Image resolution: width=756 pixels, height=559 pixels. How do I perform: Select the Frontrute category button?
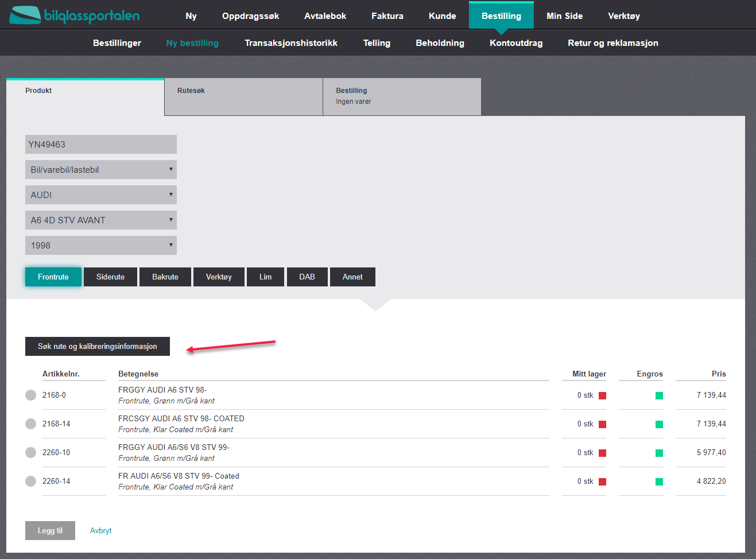pyautogui.click(x=53, y=277)
